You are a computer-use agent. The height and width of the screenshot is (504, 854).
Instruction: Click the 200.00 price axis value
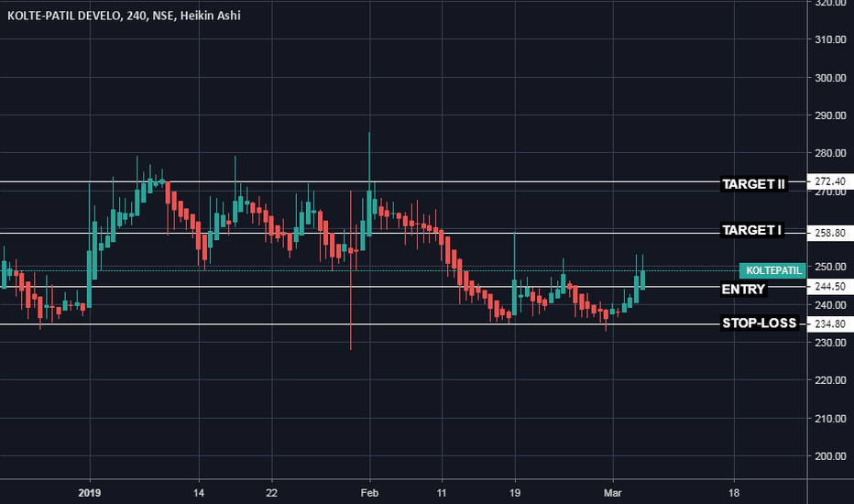click(x=830, y=456)
